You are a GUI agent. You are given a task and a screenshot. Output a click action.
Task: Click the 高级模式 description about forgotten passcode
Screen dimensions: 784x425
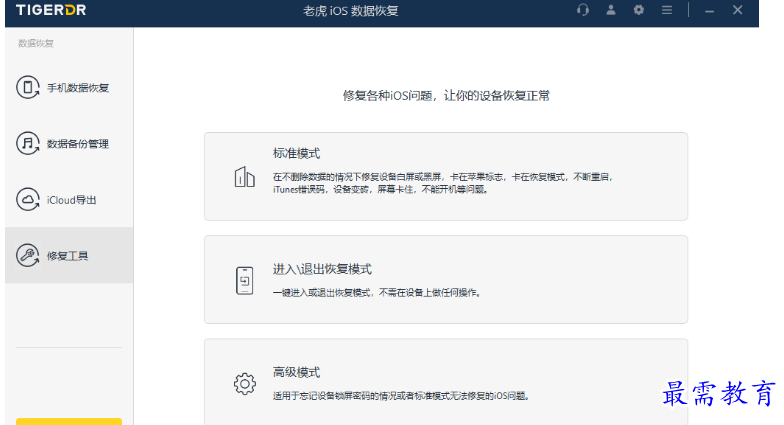point(401,396)
